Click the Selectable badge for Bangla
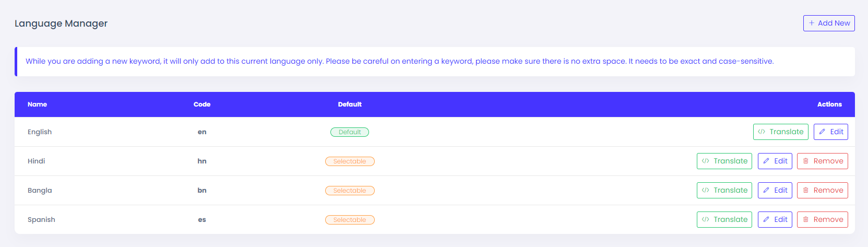868x247 pixels. (x=350, y=191)
